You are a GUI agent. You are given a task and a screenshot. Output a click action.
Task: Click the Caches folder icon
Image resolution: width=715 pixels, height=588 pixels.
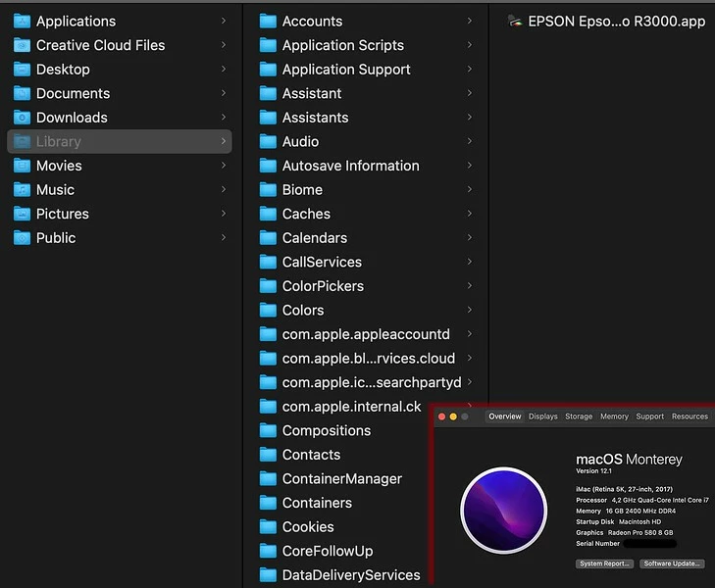[268, 214]
